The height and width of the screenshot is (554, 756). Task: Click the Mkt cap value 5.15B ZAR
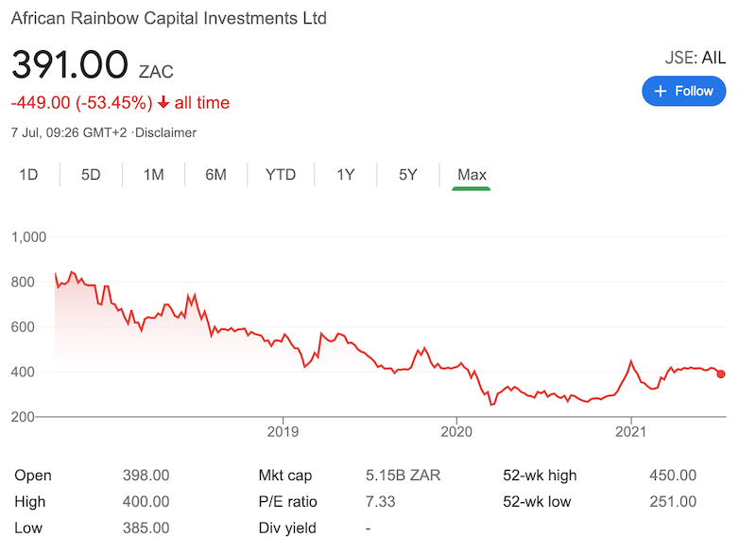[x=403, y=476]
